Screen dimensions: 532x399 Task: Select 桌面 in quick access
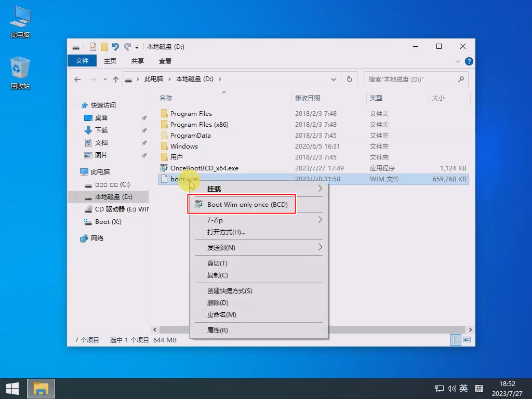(x=96, y=118)
